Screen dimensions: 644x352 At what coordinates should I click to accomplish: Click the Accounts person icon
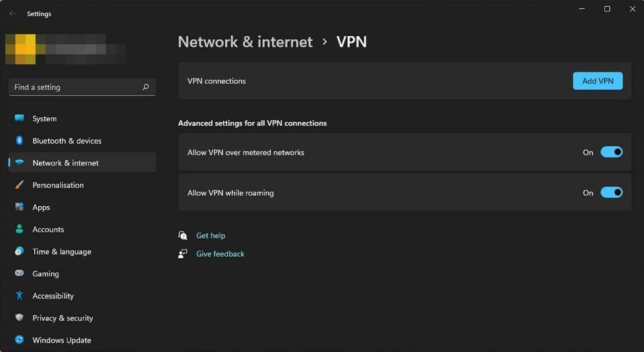19,229
